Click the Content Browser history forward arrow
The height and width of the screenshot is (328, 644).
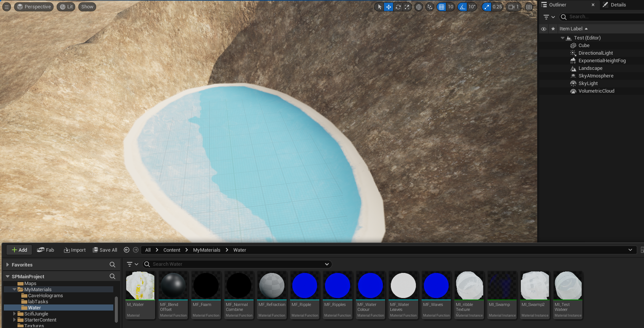coord(136,250)
